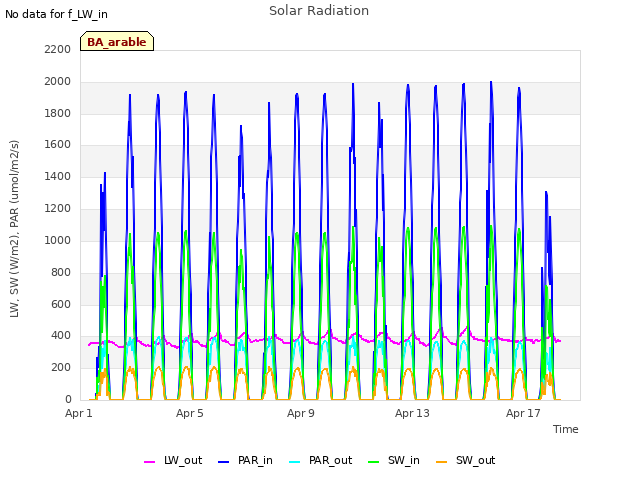This screenshot has width=640, height=480.
Task: Click the 1200 y-axis tick label
Action: pyautogui.click(x=58, y=209)
